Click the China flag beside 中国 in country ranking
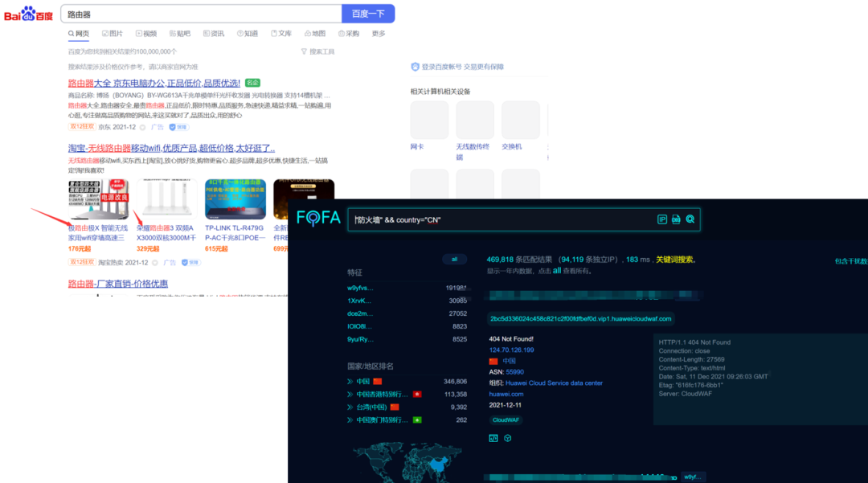Screen dimensions: 868x483 point(378,381)
